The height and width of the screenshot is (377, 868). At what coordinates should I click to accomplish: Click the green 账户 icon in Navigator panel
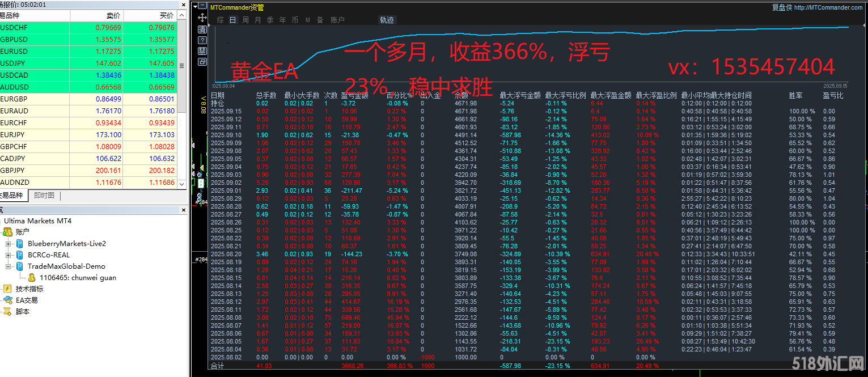(x=7, y=231)
